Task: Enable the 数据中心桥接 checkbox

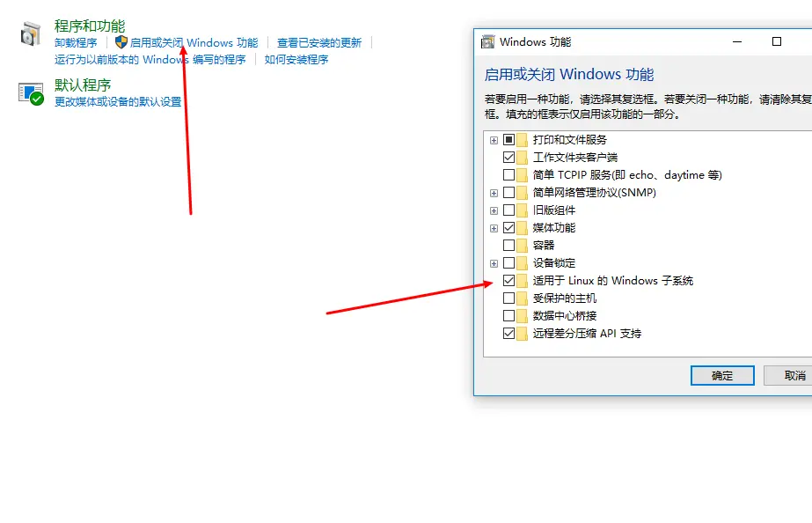Action: pyautogui.click(x=509, y=316)
